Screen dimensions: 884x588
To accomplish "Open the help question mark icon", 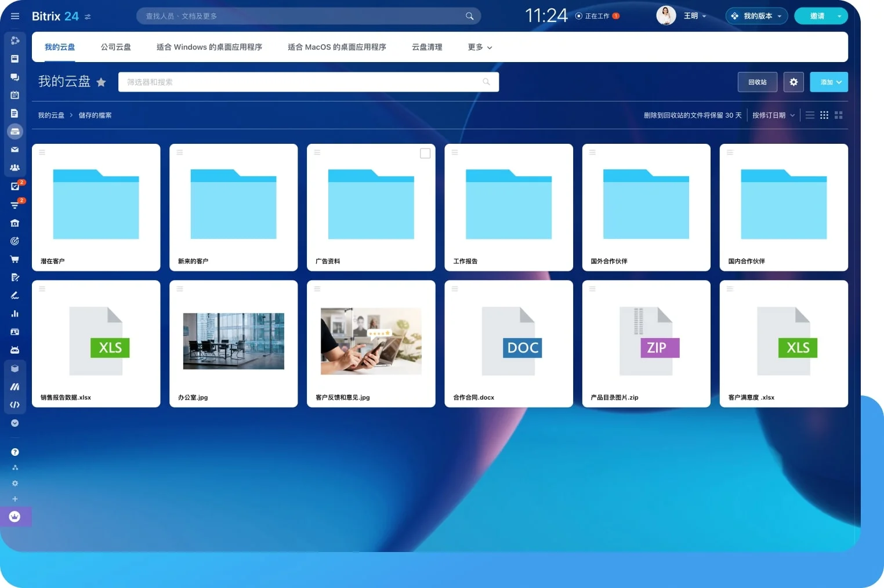I will [15, 452].
